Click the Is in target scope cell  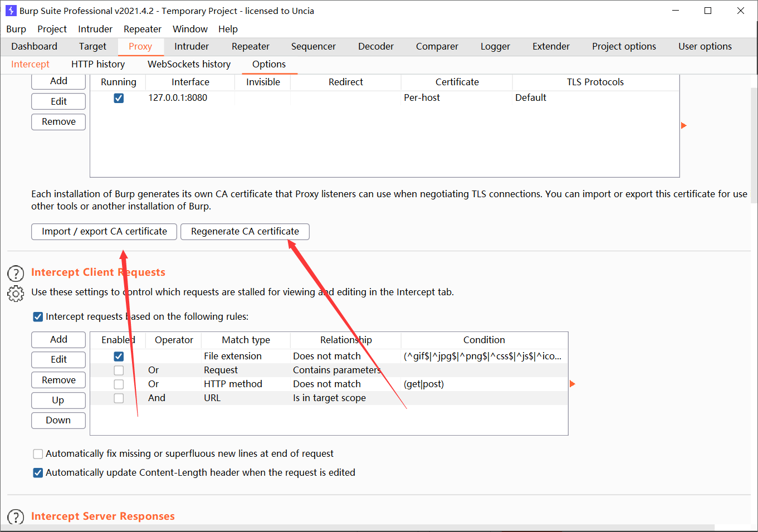coord(346,398)
